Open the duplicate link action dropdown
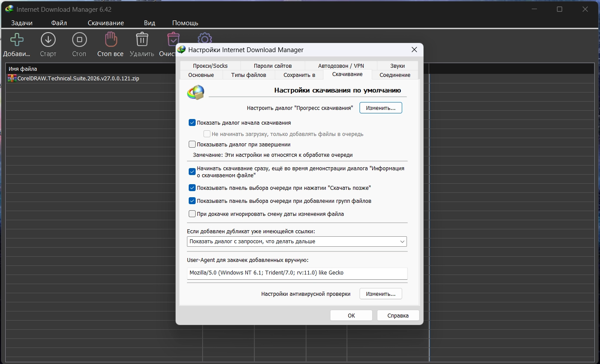600x364 pixels. click(297, 242)
